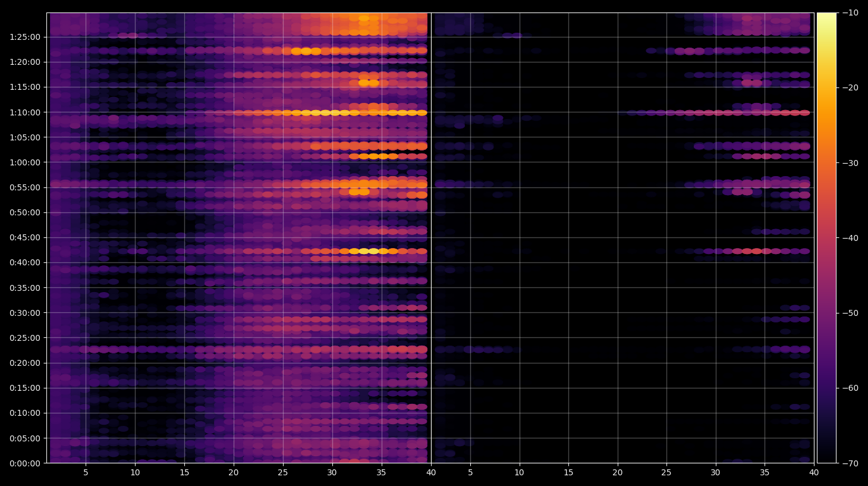
Task: Click x-axis label 25 under the right panel
Action: [x=666, y=473]
